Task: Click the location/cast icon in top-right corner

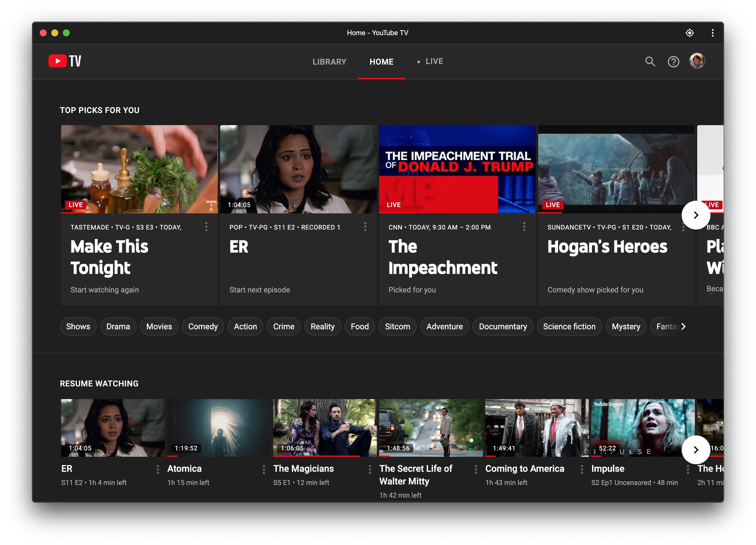Action: coord(690,33)
